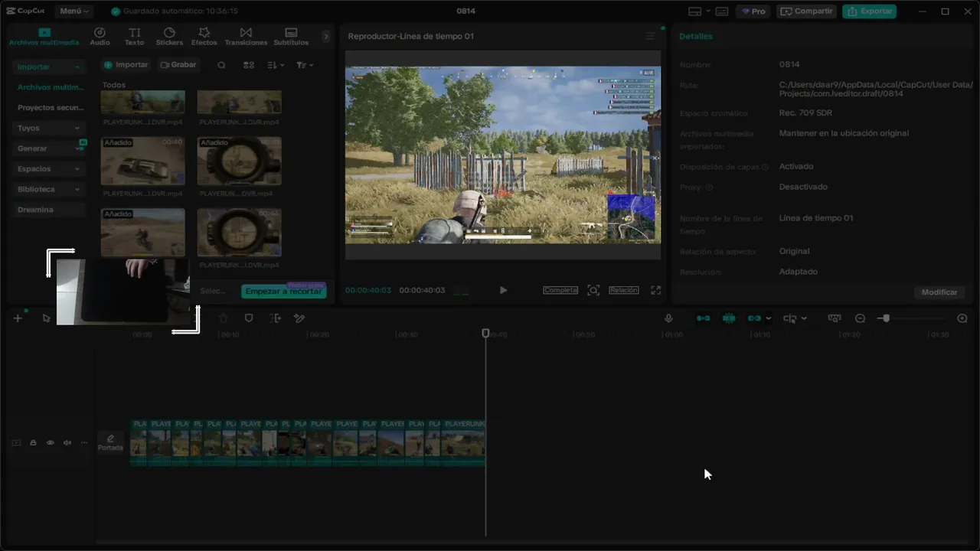Open the magic wand edit tool

click(299, 318)
